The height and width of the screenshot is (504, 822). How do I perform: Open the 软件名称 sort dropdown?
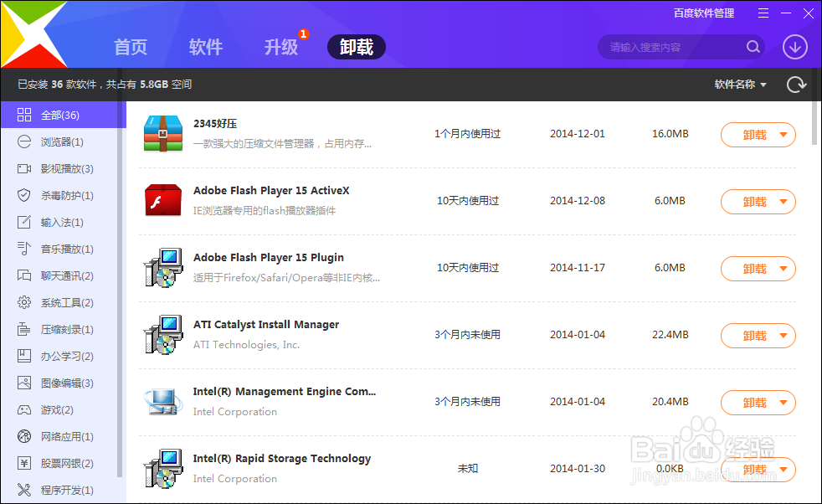point(740,85)
